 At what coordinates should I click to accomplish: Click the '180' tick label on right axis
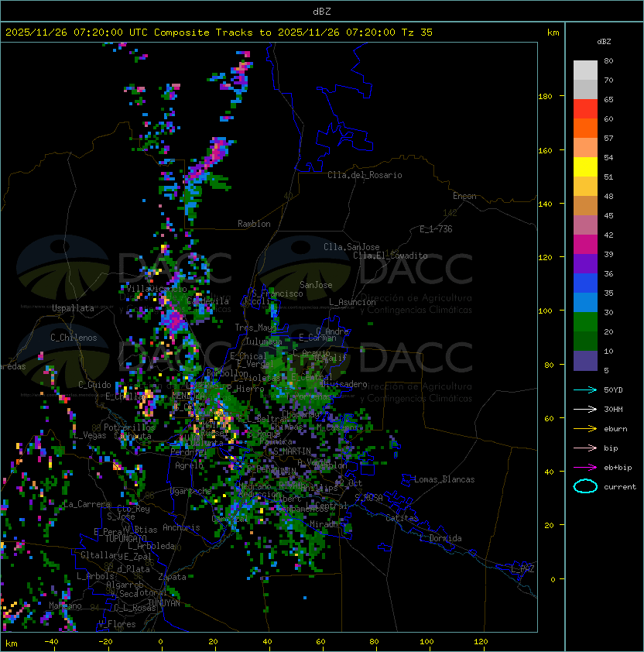[x=545, y=97]
